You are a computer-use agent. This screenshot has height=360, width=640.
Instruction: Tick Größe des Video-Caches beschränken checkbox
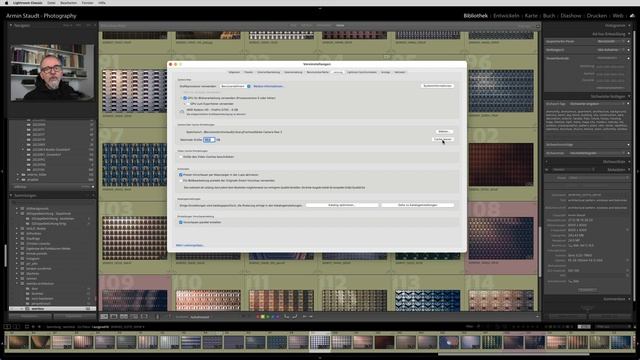(180, 157)
